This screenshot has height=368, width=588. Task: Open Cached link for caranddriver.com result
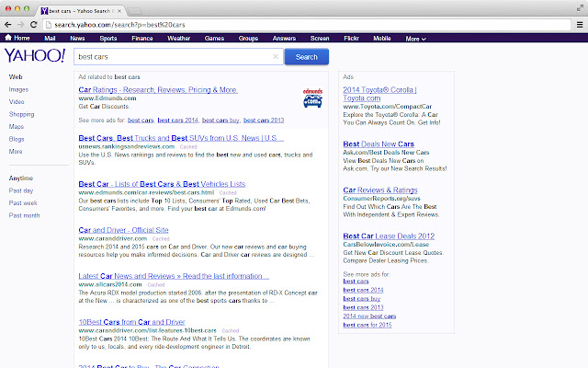[x=161, y=239]
